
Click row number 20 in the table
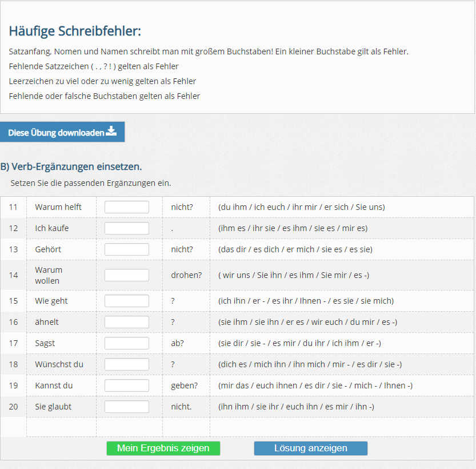[13, 407]
